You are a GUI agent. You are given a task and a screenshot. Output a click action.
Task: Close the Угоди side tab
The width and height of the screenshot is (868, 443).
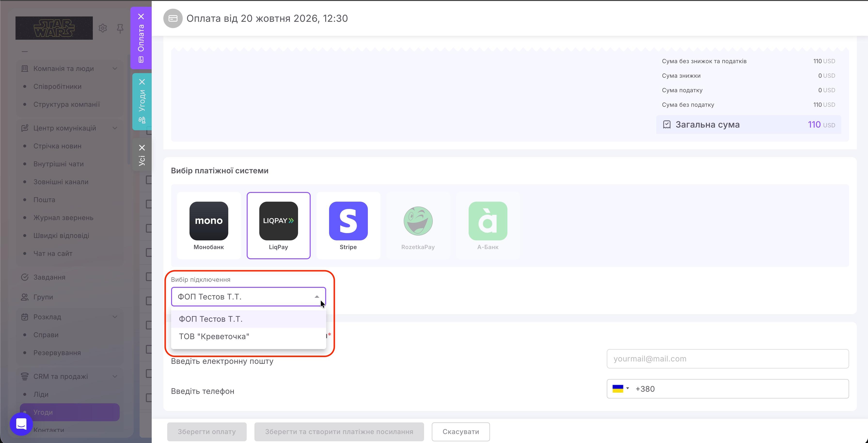click(142, 82)
